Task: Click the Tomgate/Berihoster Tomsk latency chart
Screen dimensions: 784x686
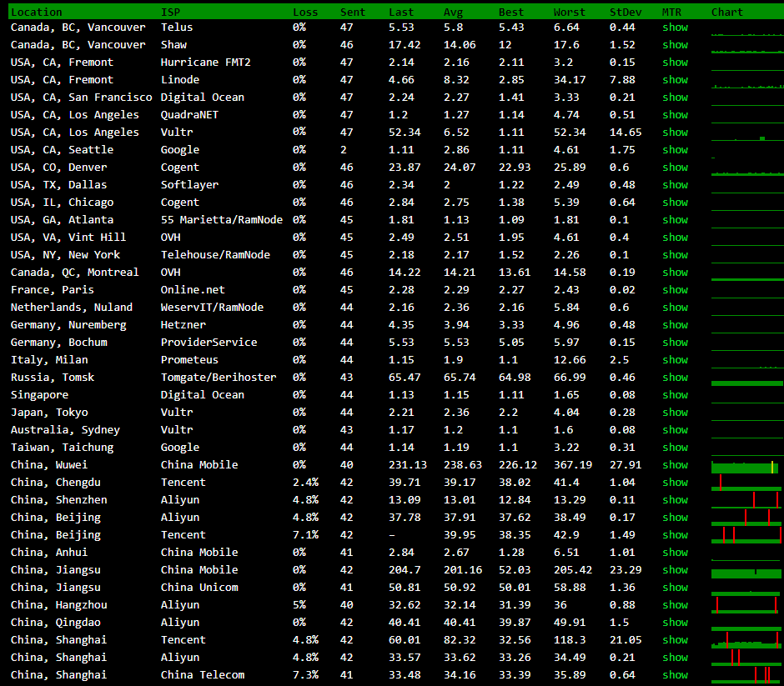Action: tap(746, 383)
